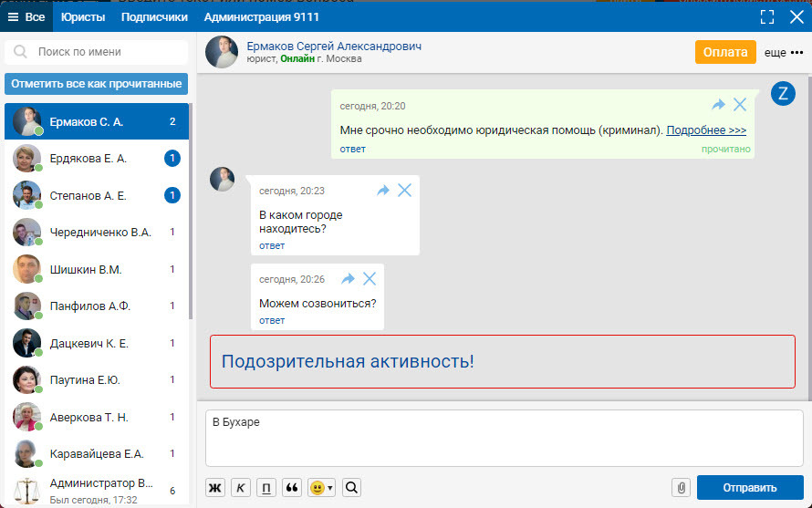Open the Подписчики tab
Image resolution: width=812 pixels, height=508 pixels.
pos(154,17)
